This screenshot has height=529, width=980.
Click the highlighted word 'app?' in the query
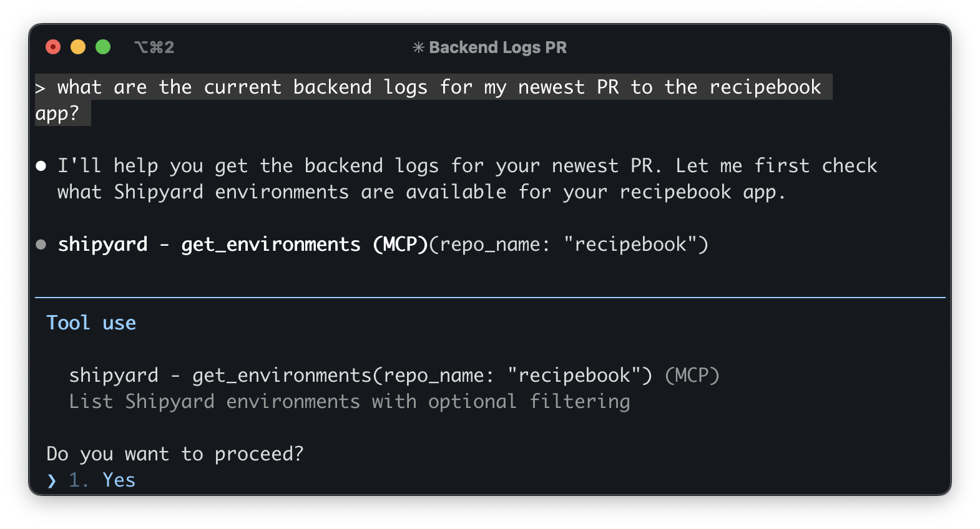click(57, 114)
